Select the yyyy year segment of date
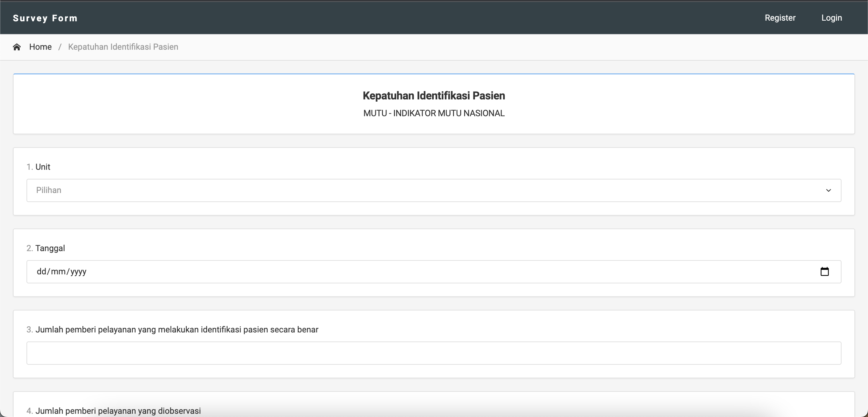 tap(78, 271)
